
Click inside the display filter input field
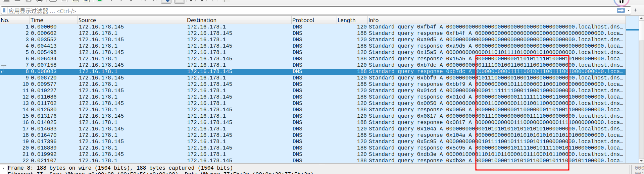pyautogui.click(x=302, y=11)
